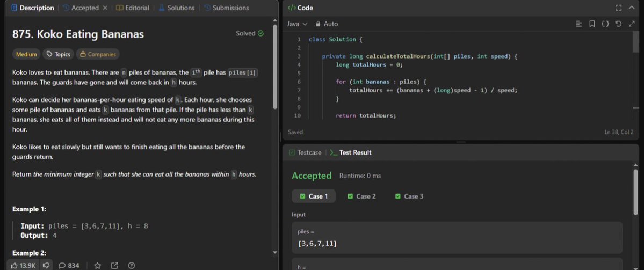
Task: Close the Accepted submission tab
Action: pyautogui.click(x=105, y=8)
